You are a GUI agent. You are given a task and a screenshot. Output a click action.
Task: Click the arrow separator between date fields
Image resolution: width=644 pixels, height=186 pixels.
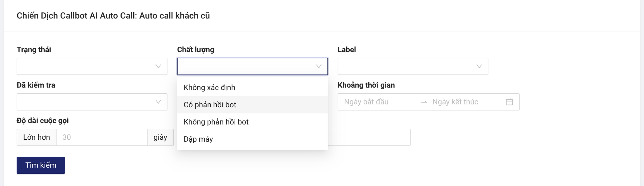point(424,102)
